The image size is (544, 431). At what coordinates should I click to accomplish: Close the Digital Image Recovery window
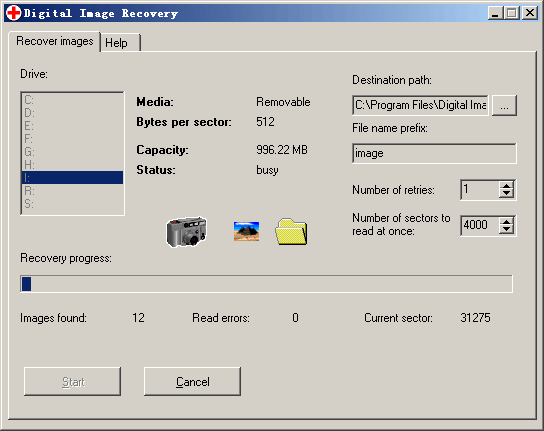coord(529,13)
